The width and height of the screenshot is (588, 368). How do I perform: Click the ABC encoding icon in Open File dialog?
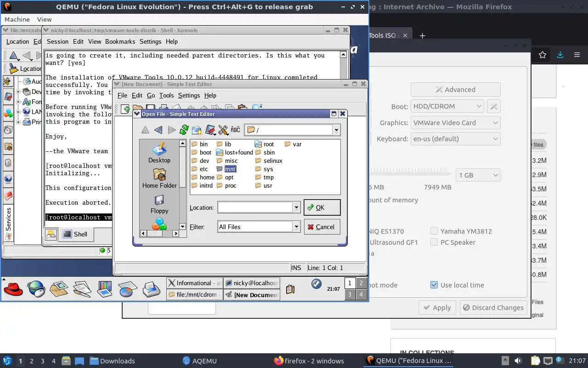point(235,130)
